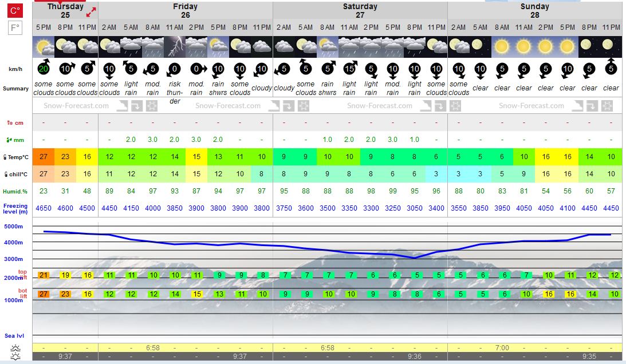Select the Thursday 25 day header
The width and height of the screenshot is (626, 364).
pos(65,11)
